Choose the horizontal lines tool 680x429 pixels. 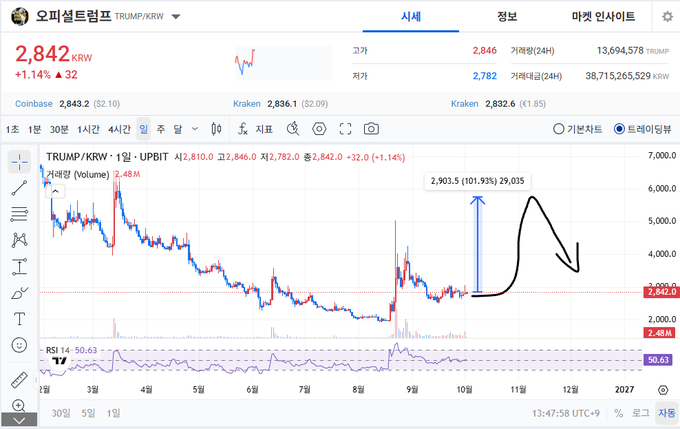(x=19, y=214)
